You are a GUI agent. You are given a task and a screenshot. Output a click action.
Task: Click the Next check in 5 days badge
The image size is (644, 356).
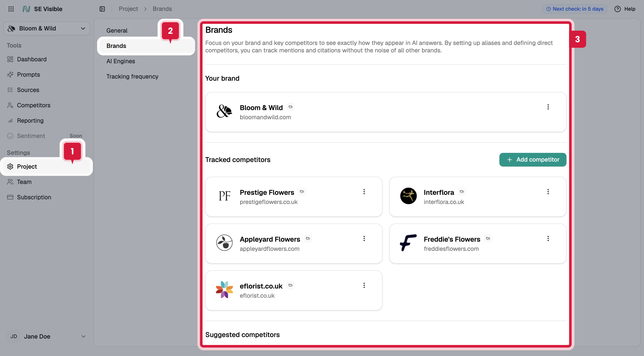click(x=575, y=9)
